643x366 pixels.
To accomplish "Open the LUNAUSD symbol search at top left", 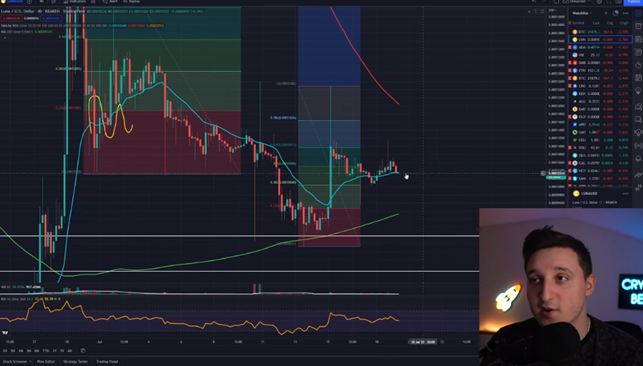I will click(x=12, y=2).
